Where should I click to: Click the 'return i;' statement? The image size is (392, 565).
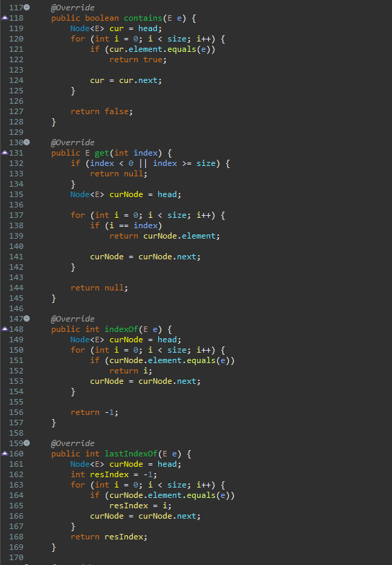131,371
